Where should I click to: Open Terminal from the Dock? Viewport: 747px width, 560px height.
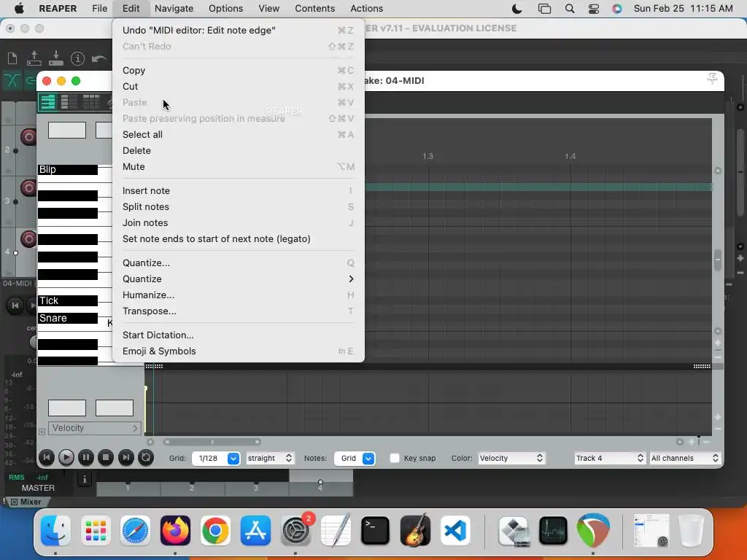pos(375,531)
